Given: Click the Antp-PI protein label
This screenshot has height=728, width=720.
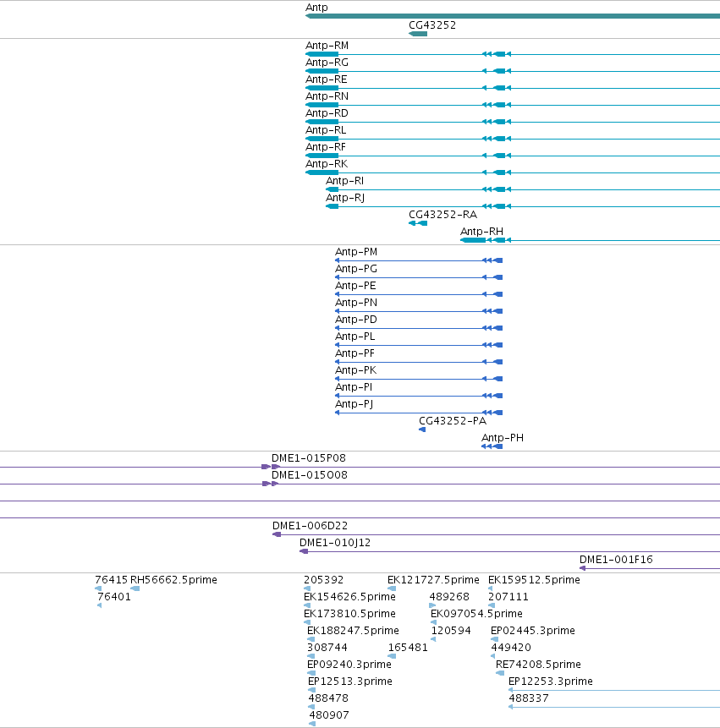Looking at the screenshot, I should (354, 387).
